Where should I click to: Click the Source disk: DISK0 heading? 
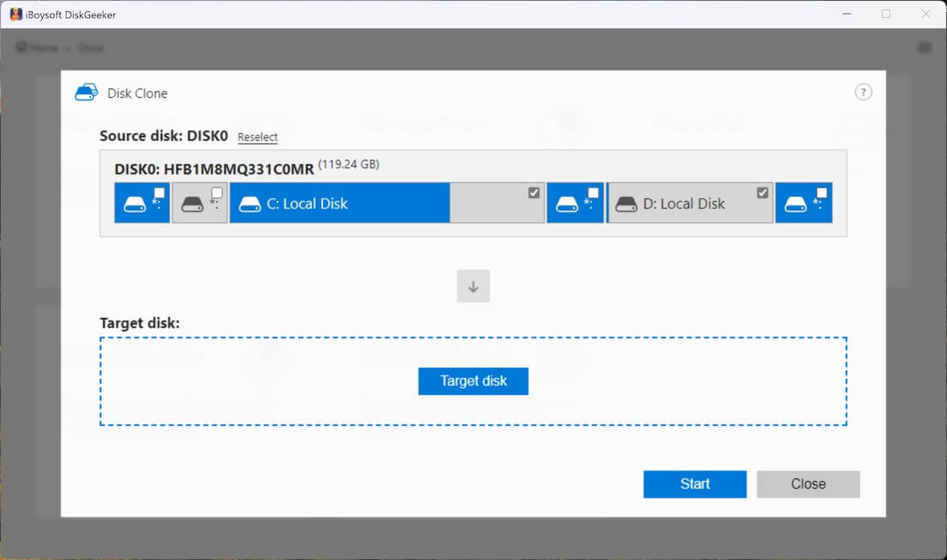point(163,136)
